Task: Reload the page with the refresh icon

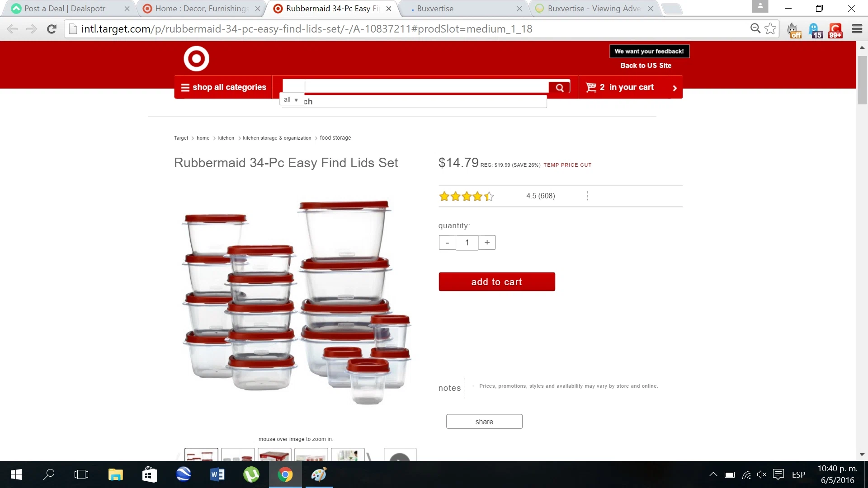Action: pos(52,29)
